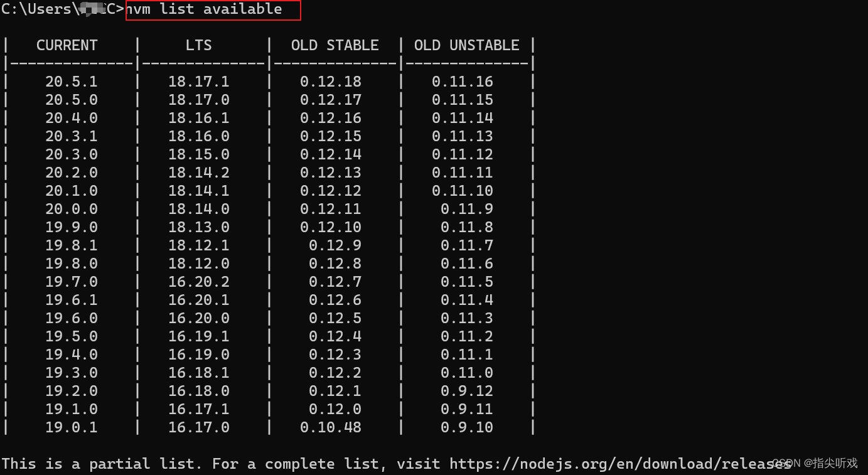Select old unstable version 0.11.4
The image size is (868, 475).
467,301
